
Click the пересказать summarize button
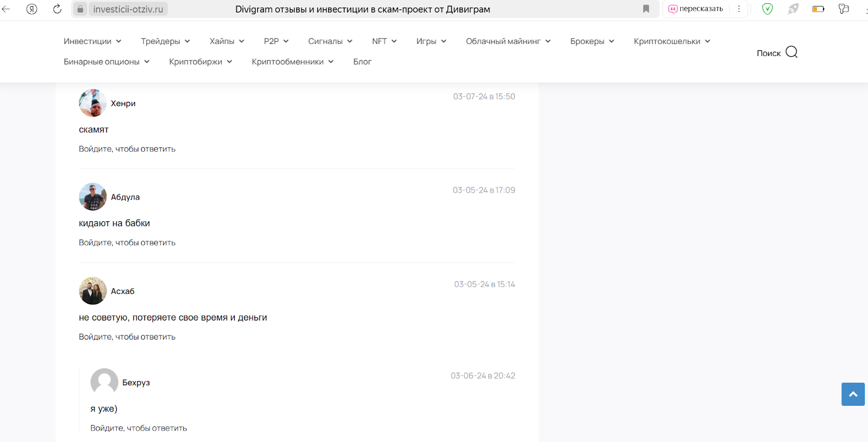[x=696, y=9]
